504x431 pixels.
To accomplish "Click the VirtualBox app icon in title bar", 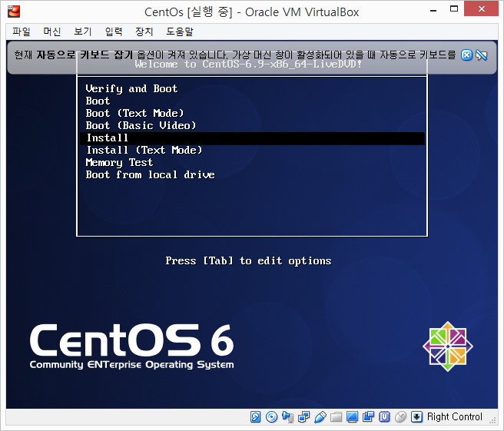I will pyautogui.click(x=14, y=12).
